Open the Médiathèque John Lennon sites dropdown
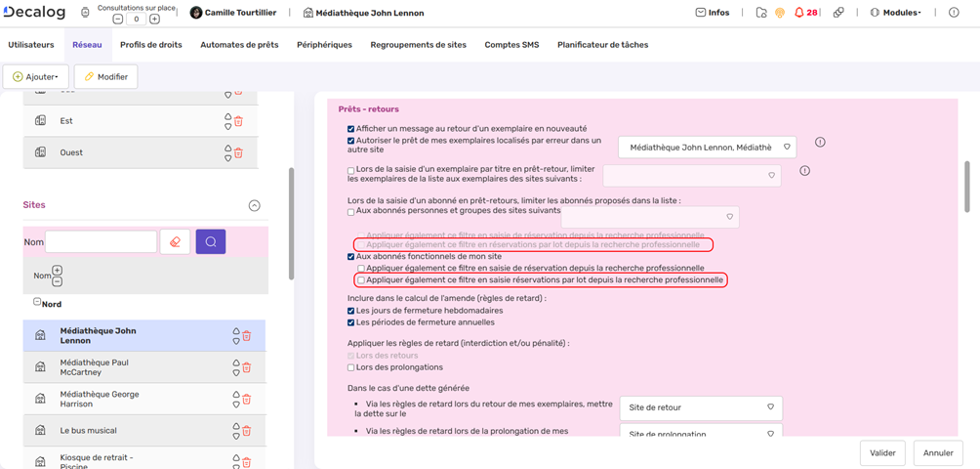 click(x=708, y=148)
